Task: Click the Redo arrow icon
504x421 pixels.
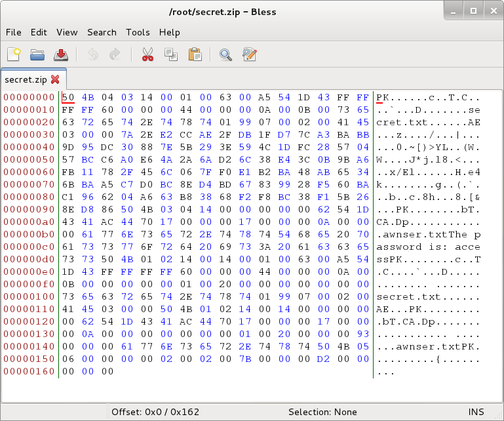Action: pyautogui.click(x=115, y=54)
